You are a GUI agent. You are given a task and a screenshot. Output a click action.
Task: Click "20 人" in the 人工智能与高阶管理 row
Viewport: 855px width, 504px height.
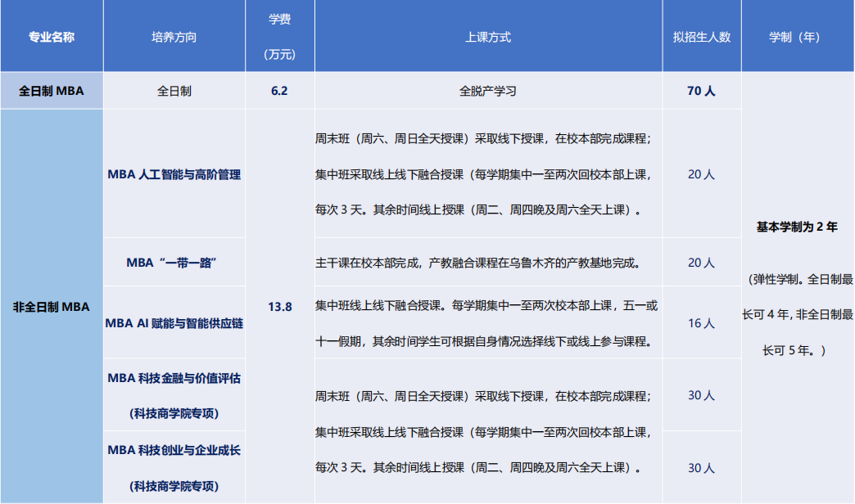click(x=701, y=174)
